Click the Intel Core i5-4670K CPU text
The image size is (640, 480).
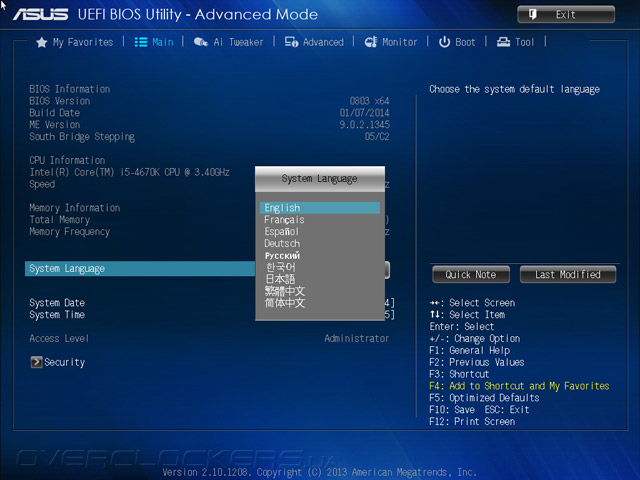point(129,172)
